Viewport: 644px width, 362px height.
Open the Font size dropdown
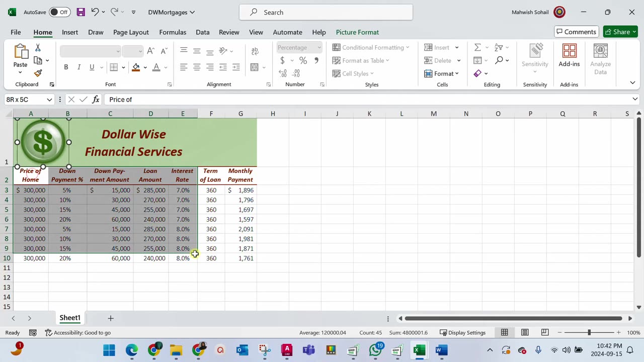pyautogui.click(x=140, y=51)
